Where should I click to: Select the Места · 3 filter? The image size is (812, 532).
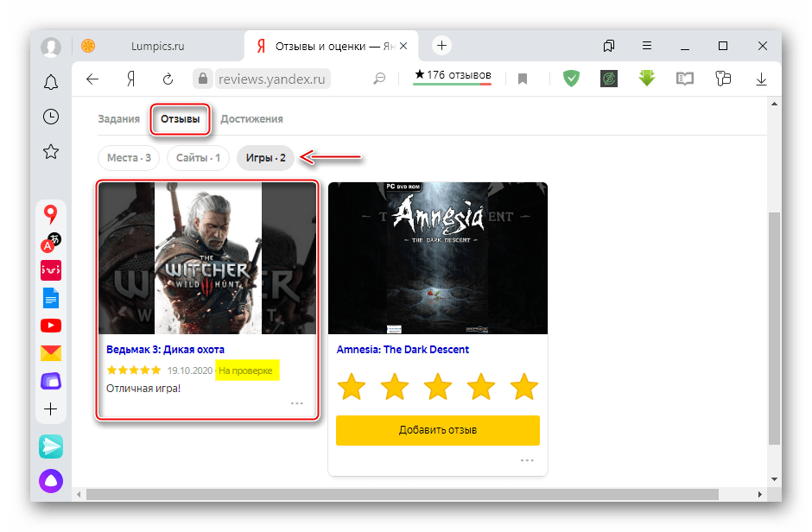pos(129,158)
